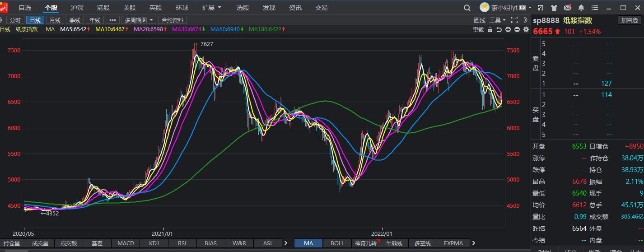Screen dimensions: 644x252
Task: Switch to the 沪深 tab
Action: [77, 8]
